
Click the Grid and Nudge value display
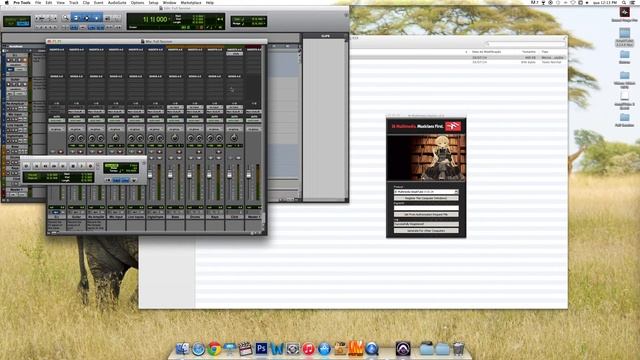tap(249, 21)
